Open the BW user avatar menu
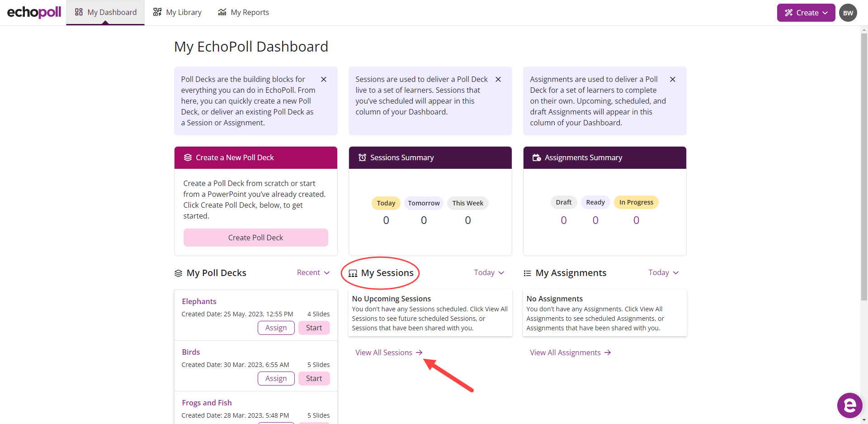The image size is (868, 424). point(848,13)
